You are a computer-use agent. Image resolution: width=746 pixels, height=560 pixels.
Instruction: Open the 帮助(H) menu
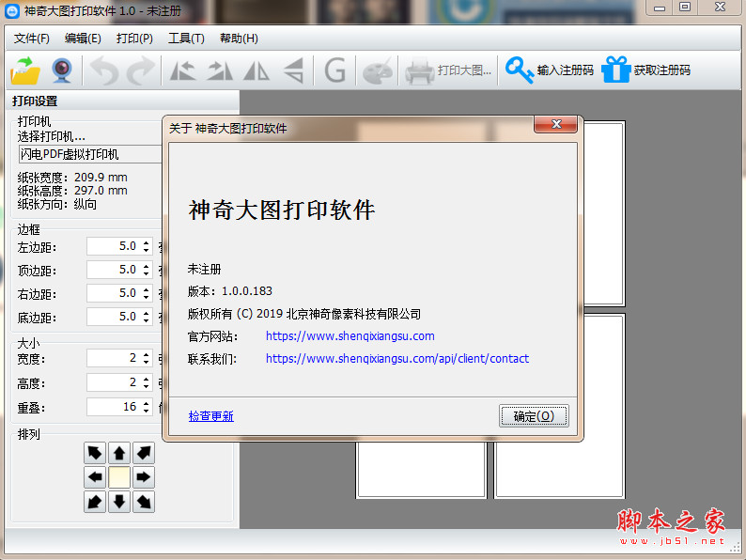(239, 39)
